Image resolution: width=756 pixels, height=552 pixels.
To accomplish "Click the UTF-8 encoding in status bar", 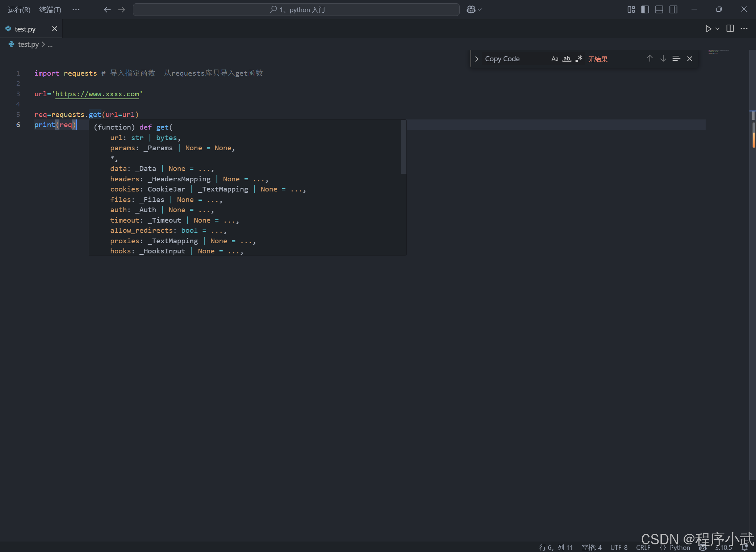I will [x=618, y=547].
